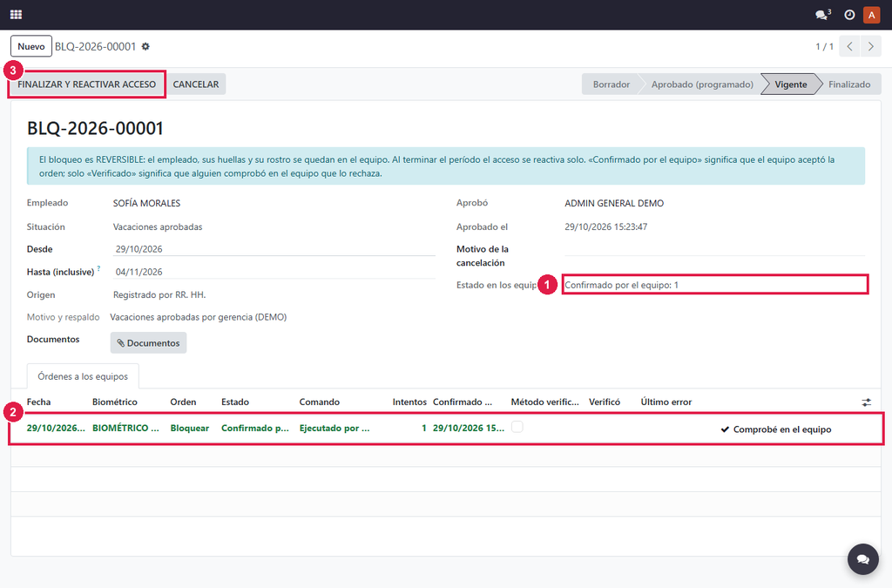This screenshot has width=892, height=588.
Task: Open the activities clock icon
Action: pos(849,15)
